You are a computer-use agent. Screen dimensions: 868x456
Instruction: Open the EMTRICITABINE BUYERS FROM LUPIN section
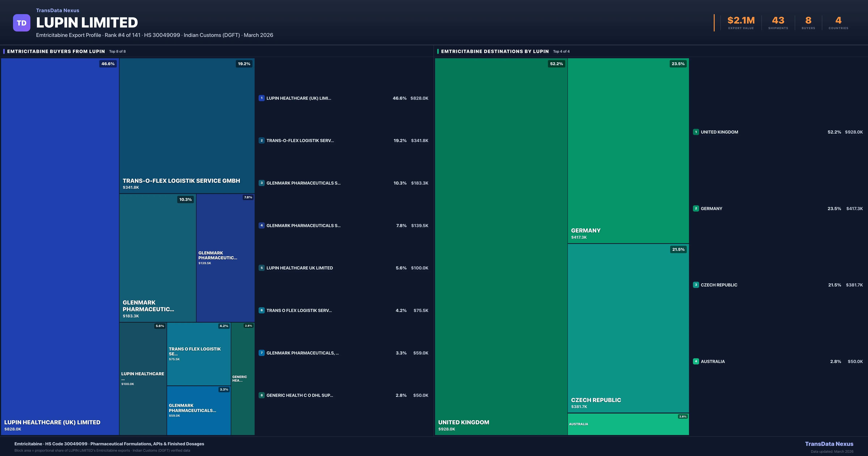click(56, 51)
